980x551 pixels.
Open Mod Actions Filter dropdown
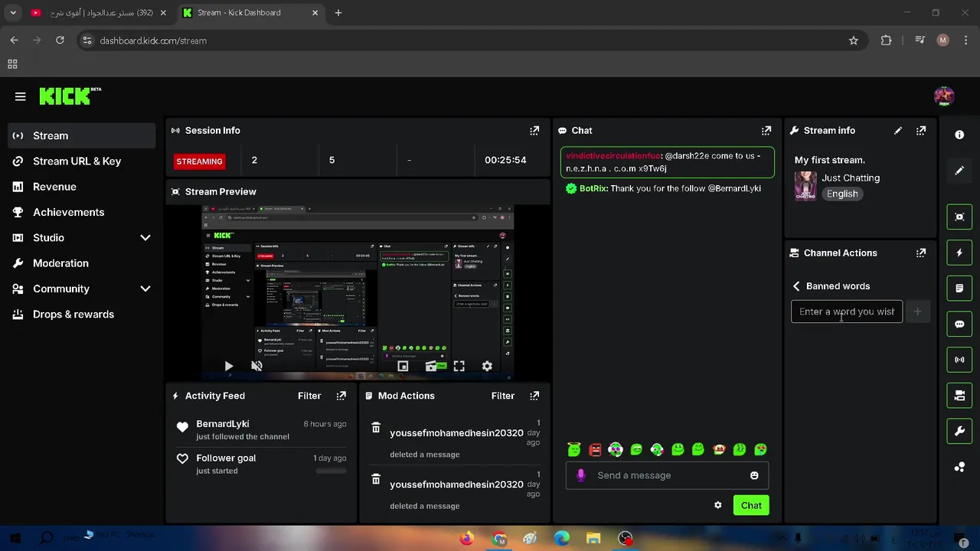(x=503, y=396)
